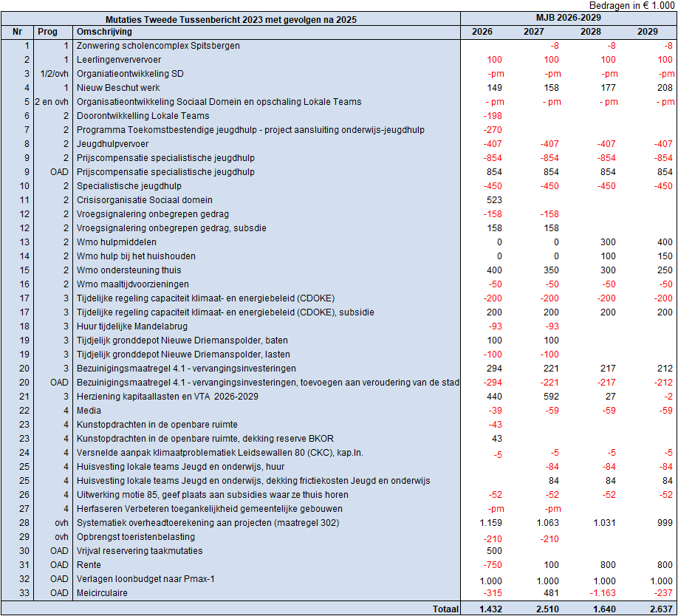Click the table title 'Mutaties Tweede Tussenbericht 2023'
This screenshot has width=678, height=616.
[230, 19]
